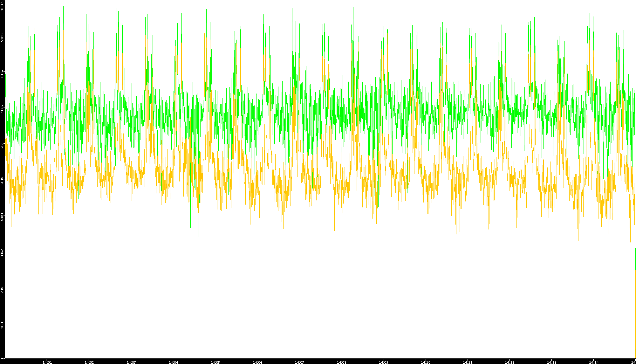Select the 4083 label on the vertical axis
This screenshot has width=636, height=364.
(2, 217)
